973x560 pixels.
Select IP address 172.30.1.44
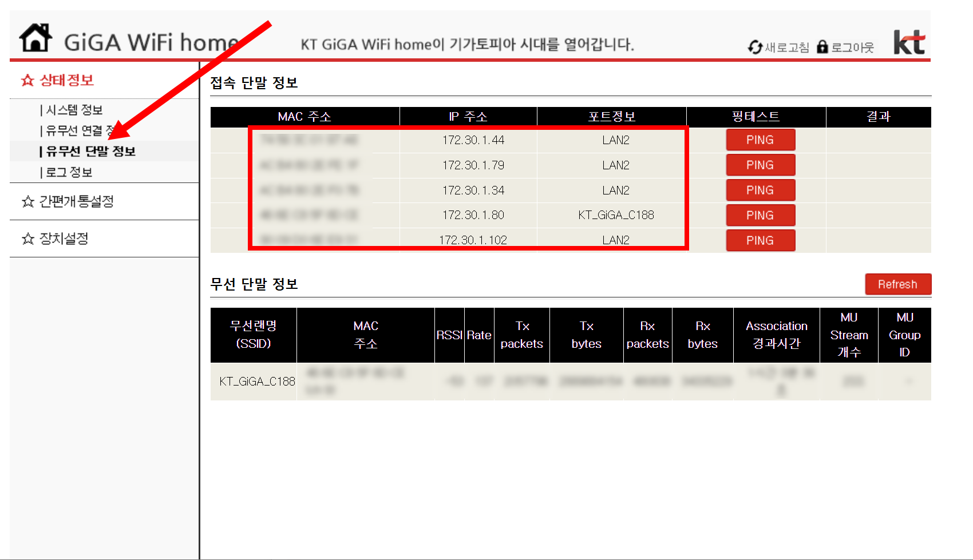click(x=473, y=140)
